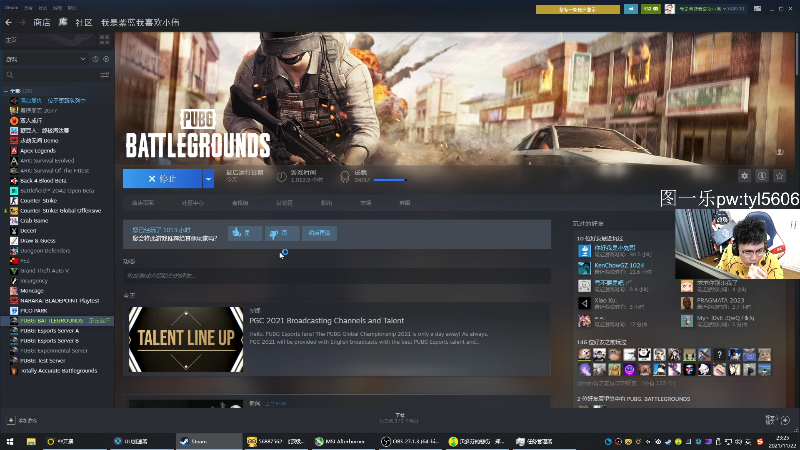
Task: Open game info circle icon
Action: (762, 176)
